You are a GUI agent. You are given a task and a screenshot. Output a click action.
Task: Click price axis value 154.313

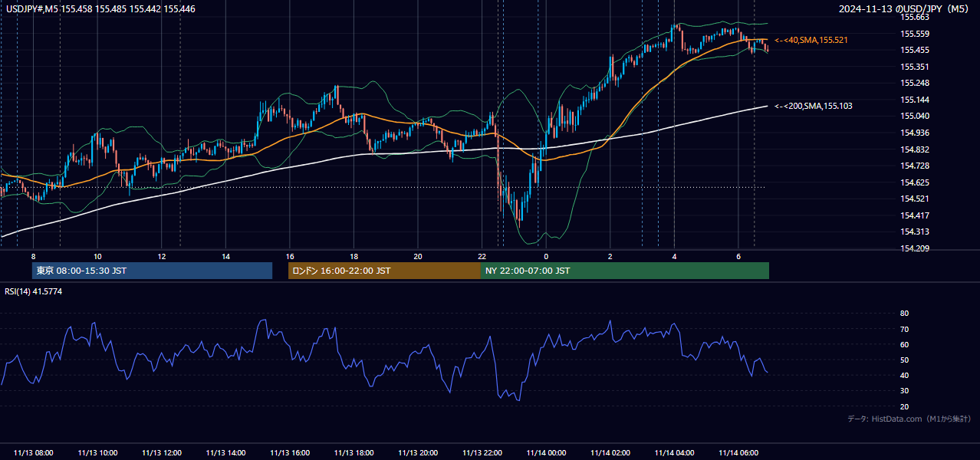click(915, 232)
